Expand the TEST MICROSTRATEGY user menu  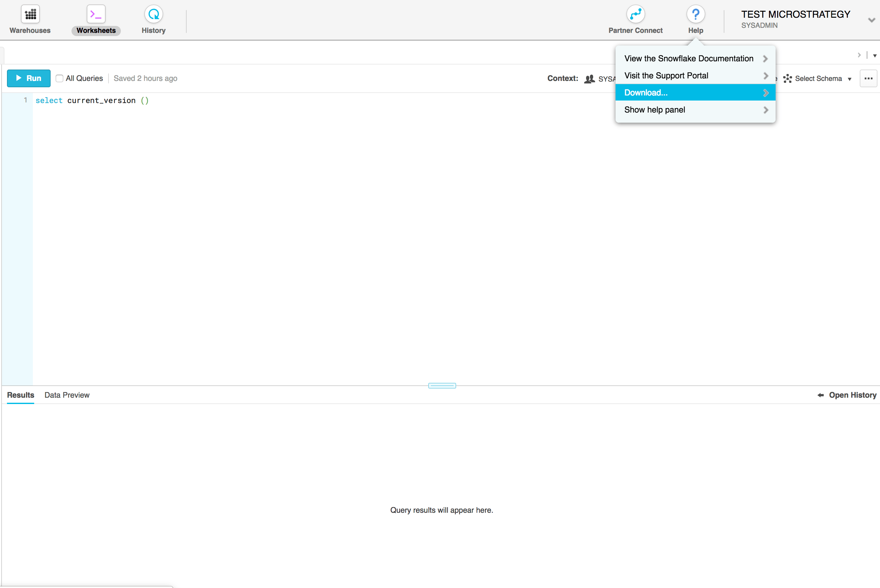pyautogui.click(x=871, y=20)
